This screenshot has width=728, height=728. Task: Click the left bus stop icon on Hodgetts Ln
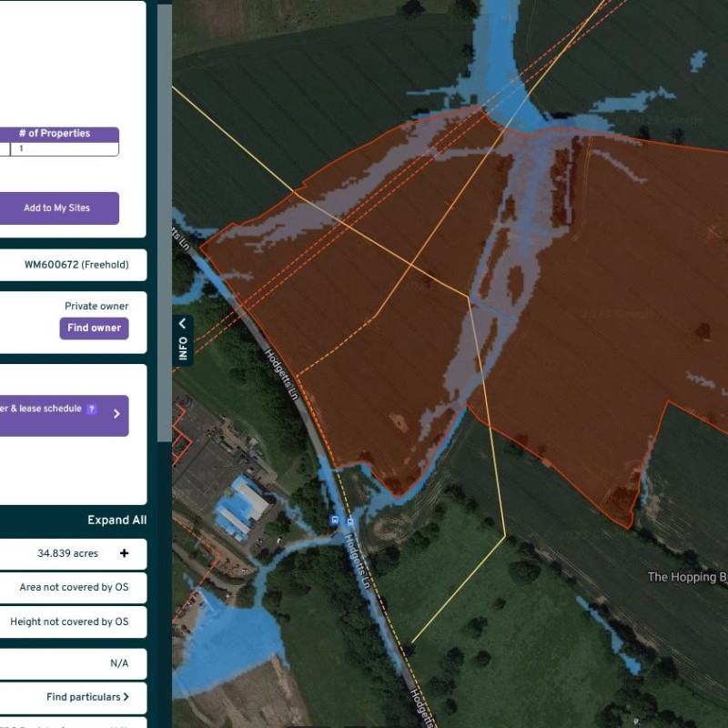335,520
